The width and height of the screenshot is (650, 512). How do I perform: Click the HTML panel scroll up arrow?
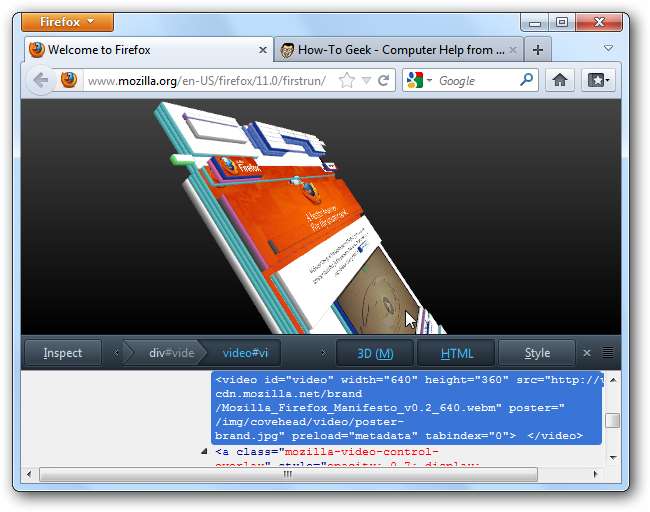point(613,380)
